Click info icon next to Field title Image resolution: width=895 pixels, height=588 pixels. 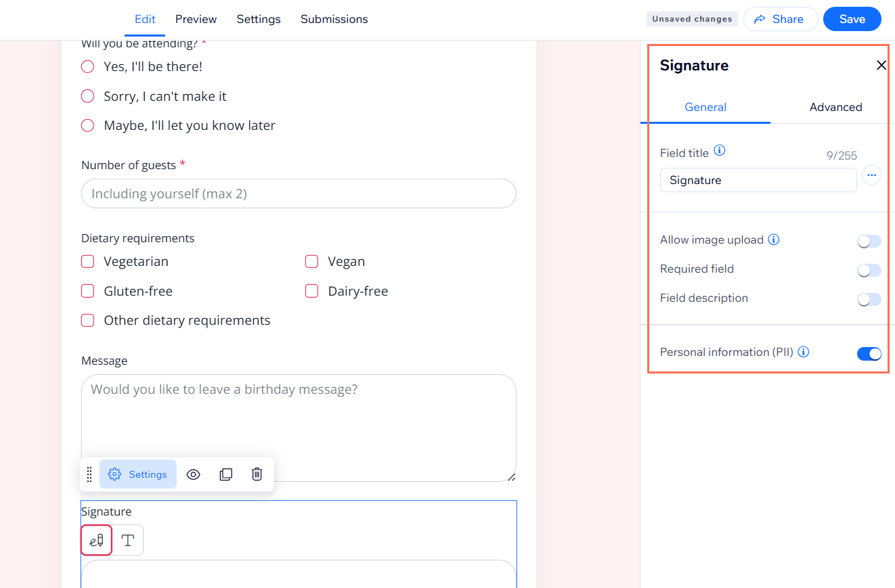coord(720,151)
